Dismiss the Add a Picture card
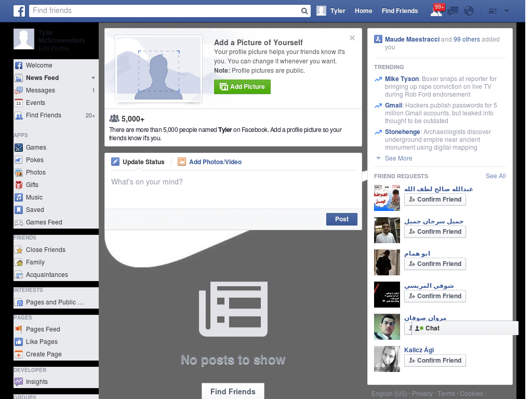Screen dimensions: 532x399 (x=352, y=38)
